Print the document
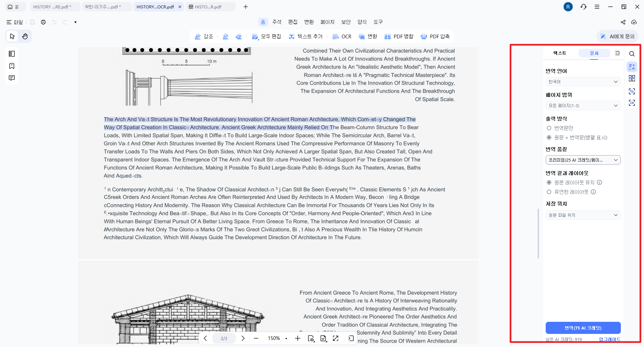The width and height of the screenshot is (644, 347). pos(43,22)
